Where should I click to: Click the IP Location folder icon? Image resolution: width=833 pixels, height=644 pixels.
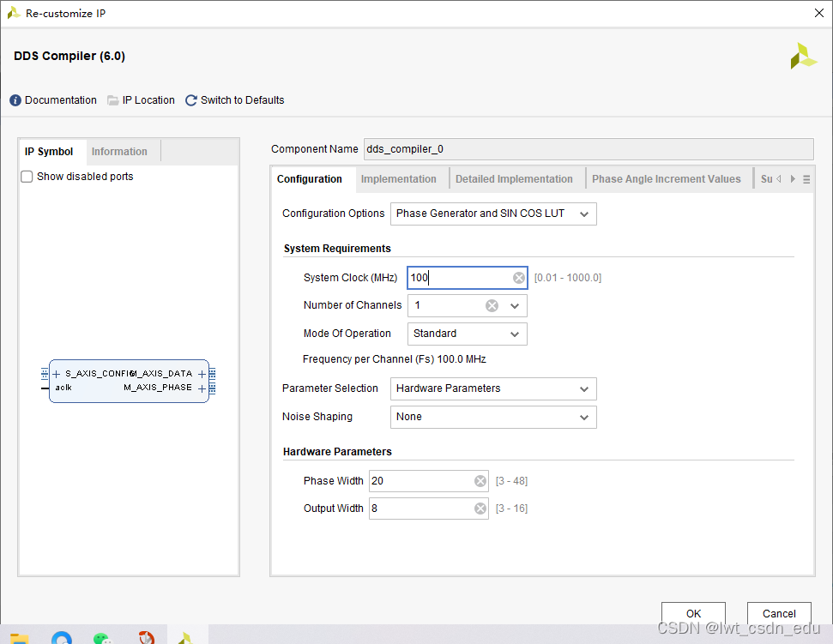(x=112, y=100)
